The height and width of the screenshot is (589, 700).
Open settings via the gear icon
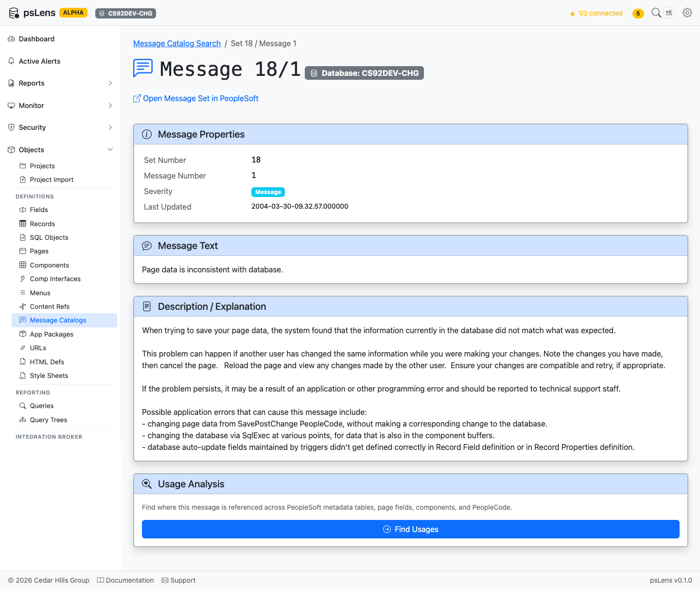click(687, 13)
